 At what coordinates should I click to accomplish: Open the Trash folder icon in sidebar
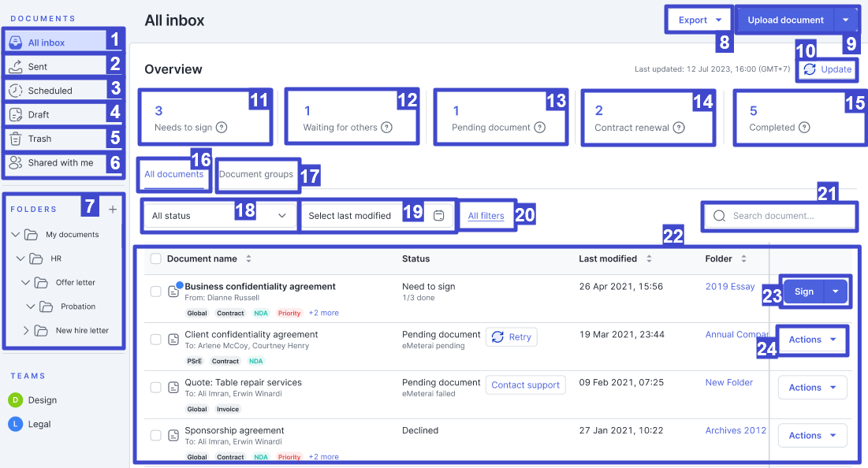tap(15, 139)
